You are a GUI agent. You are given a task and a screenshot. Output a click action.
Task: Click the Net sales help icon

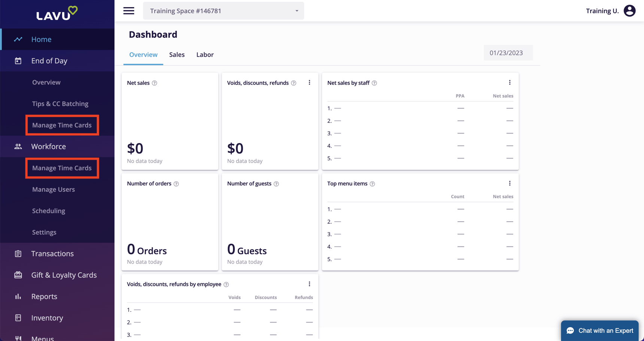pyautogui.click(x=154, y=83)
